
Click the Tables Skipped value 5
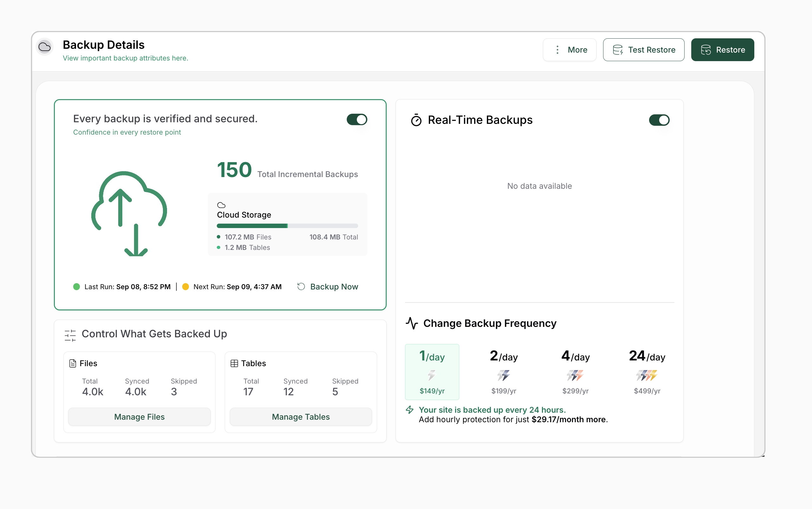tap(335, 391)
